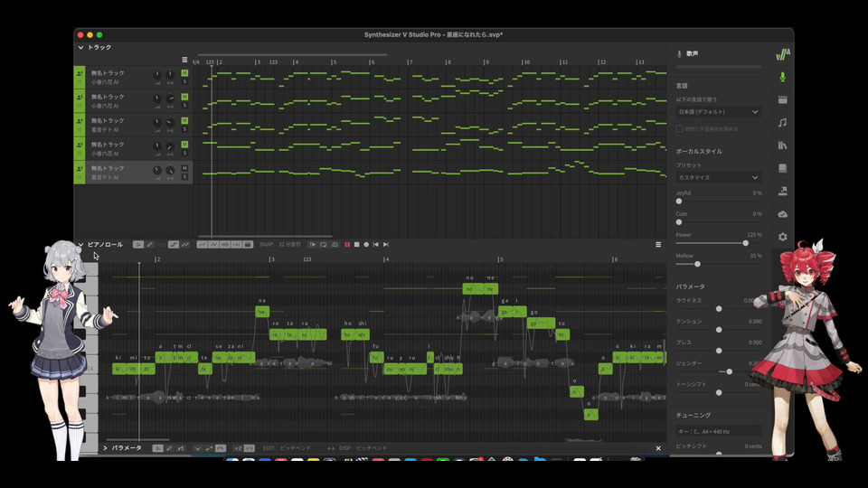Select the pencil tool in parameter panel
This screenshot has height=488, width=868.
169,448
